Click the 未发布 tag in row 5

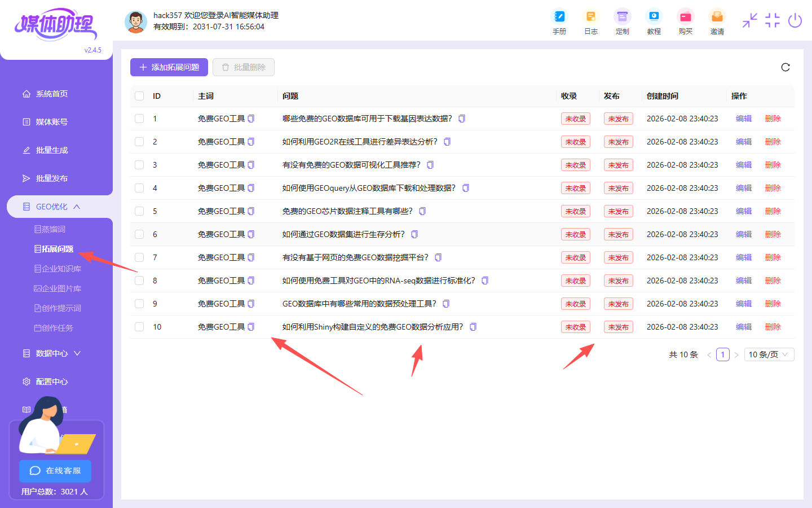619,211
